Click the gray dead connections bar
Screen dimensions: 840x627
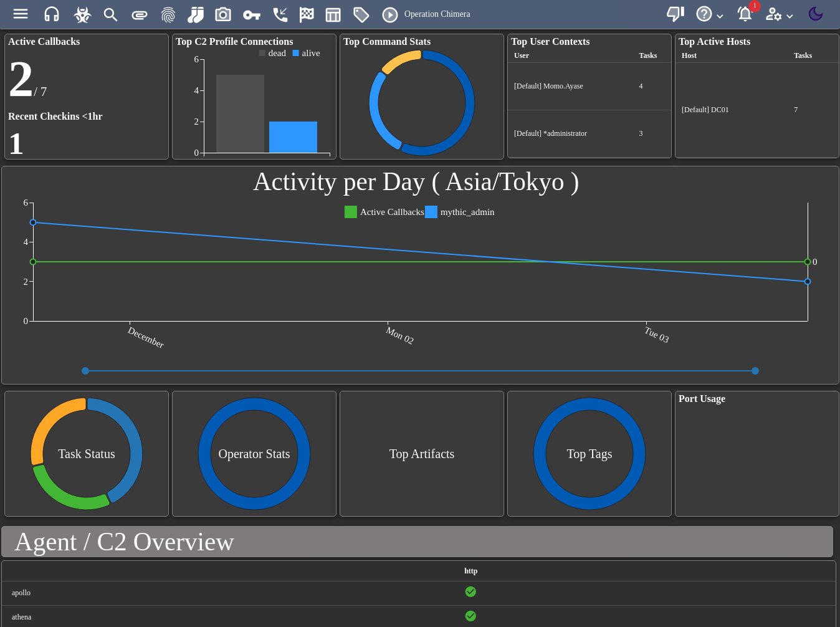240,113
